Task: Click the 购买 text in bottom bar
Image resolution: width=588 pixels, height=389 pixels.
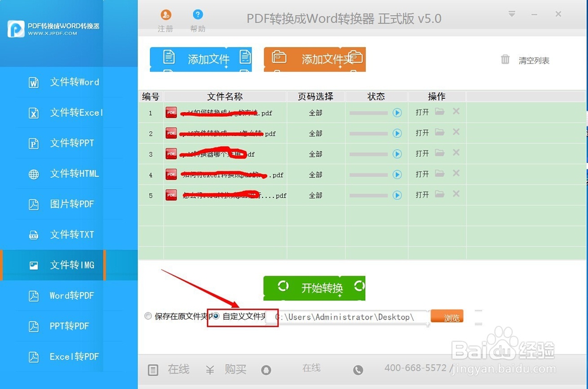Action: [236, 370]
